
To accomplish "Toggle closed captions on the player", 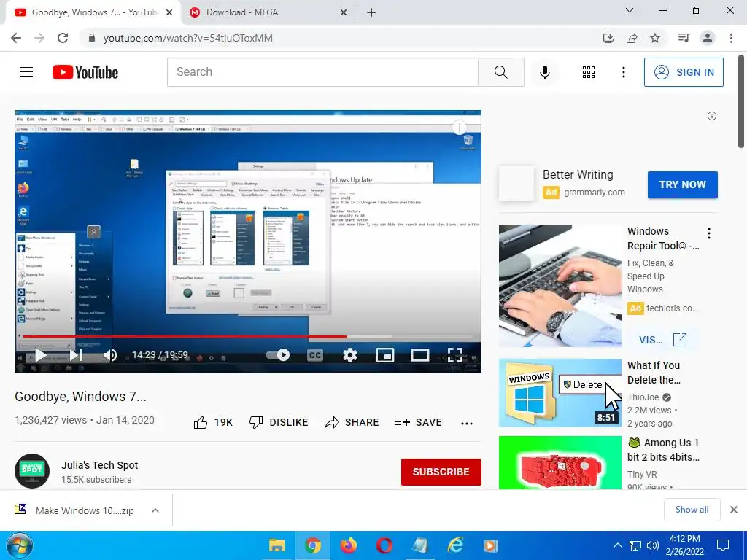I will point(315,355).
